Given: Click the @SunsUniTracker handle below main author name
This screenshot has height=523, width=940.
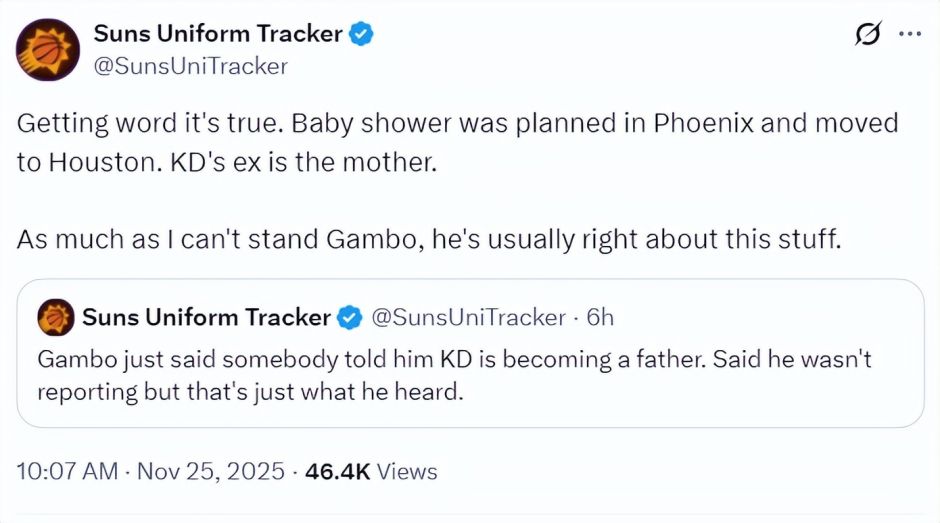Looking at the screenshot, I should (190, 66).
